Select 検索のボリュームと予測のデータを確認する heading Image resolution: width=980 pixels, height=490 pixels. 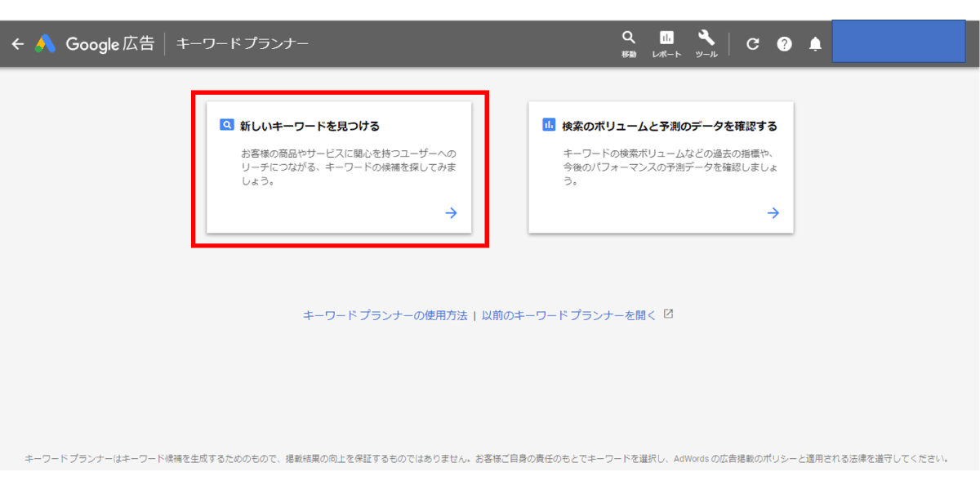[670, 127]
